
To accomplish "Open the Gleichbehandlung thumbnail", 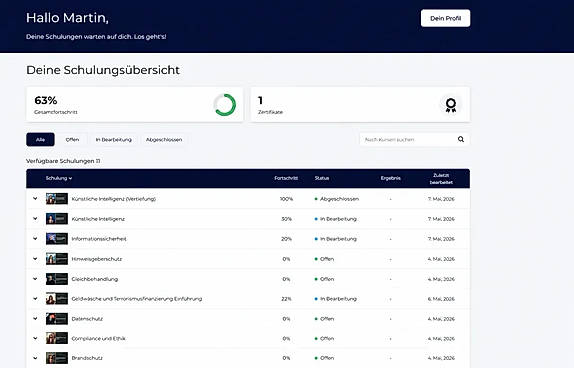I will [x=57, y=279].
